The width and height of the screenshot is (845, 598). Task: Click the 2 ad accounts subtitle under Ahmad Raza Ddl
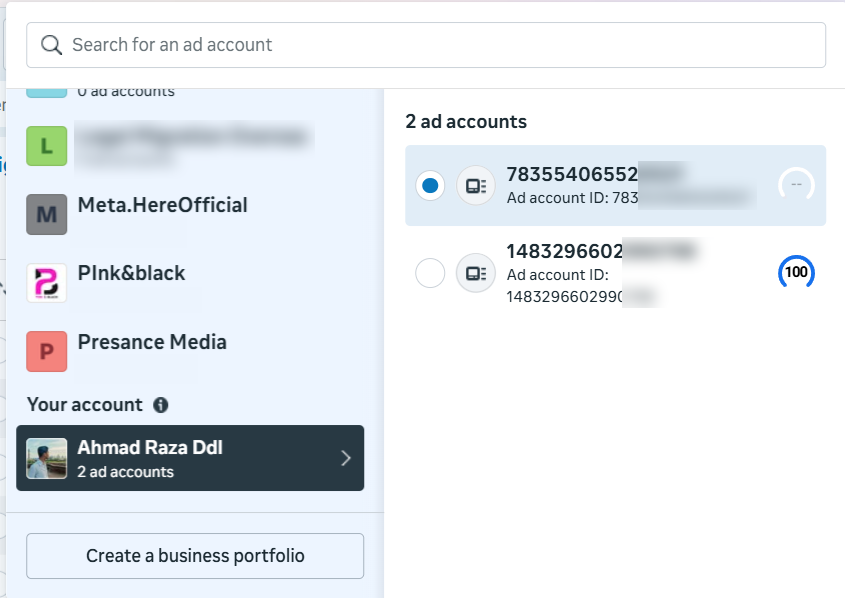pos(126,472)
